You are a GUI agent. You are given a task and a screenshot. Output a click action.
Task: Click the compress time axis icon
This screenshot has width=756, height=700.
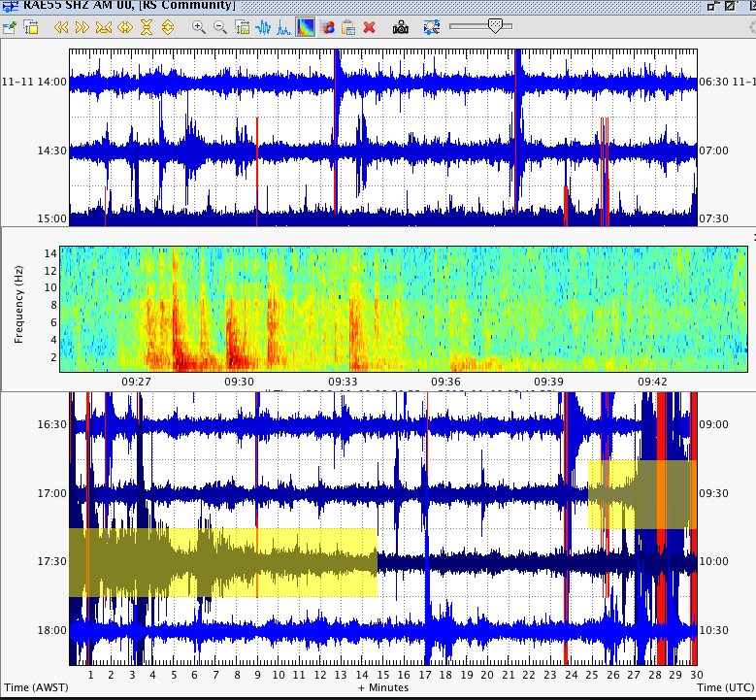pyautogui.click(x=103, y=27)
